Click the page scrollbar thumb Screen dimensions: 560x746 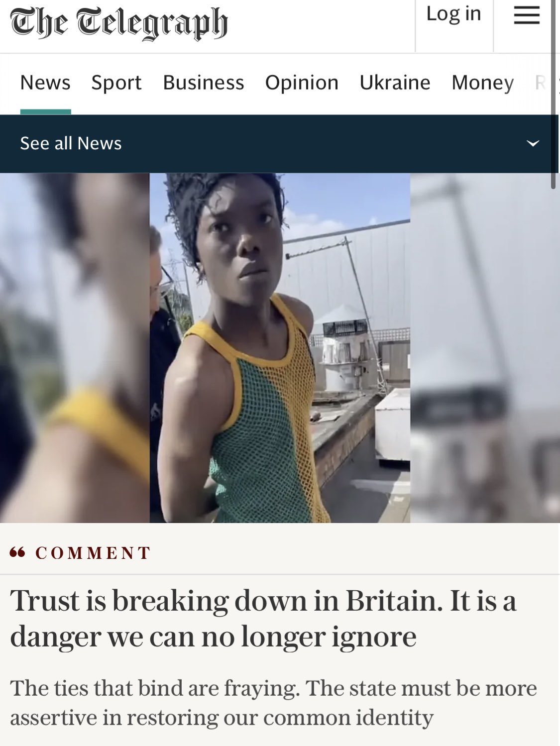(553, 95)
